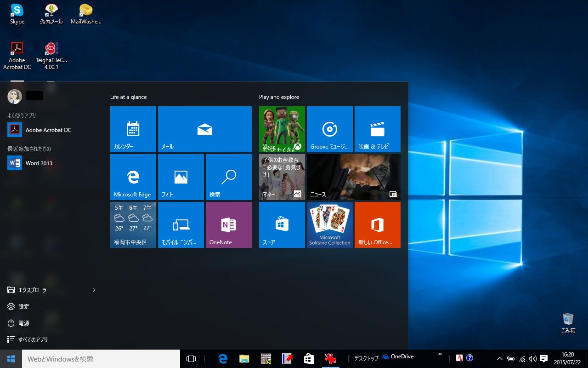
Task: Open the Groove Music tile
Action: click(330, 129)
